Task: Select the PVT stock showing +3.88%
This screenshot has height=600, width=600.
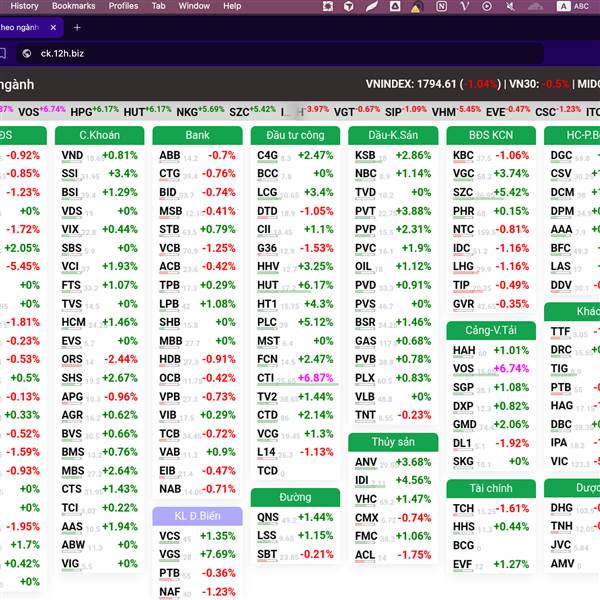Action: pyautogui.click(x=393, y=211)
